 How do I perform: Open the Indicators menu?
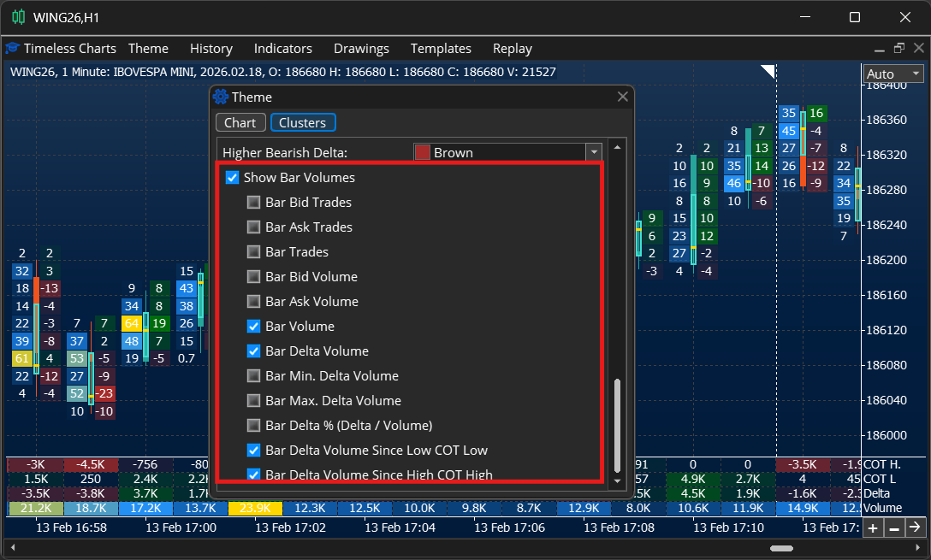(x=282, y=49)
